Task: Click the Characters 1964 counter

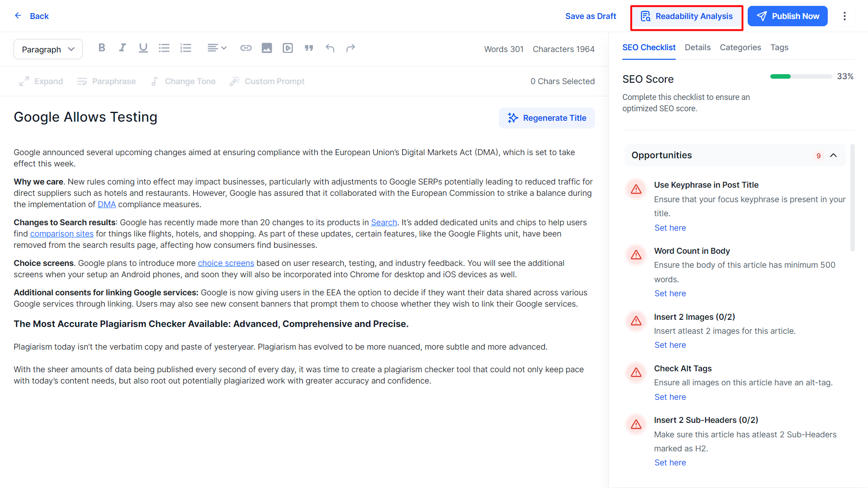Action: pos(563,49)
